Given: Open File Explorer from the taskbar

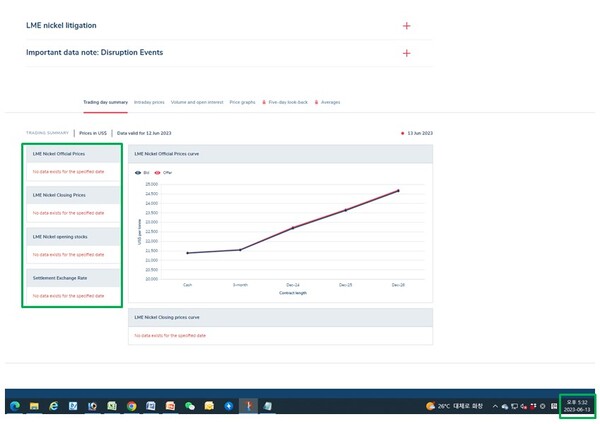Looking at the screenshot, I should pyautogui.click(x=34, y=406).
